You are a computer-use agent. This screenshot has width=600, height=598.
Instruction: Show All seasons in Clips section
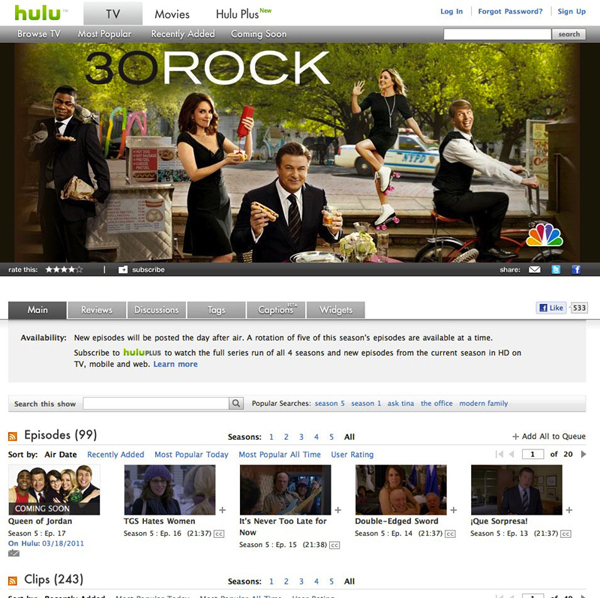[x=349, y=582]
